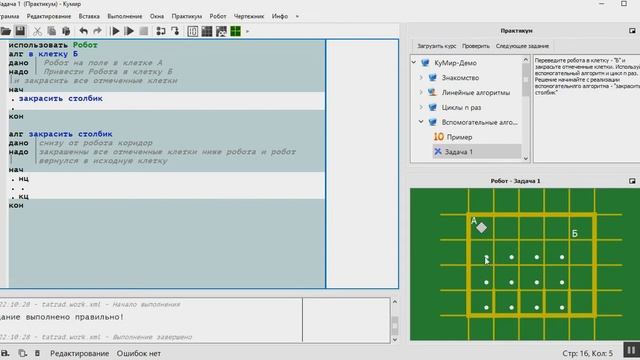Click course tree scrollbar up arrow
This screenshot has width=640, height=360.
526,60
